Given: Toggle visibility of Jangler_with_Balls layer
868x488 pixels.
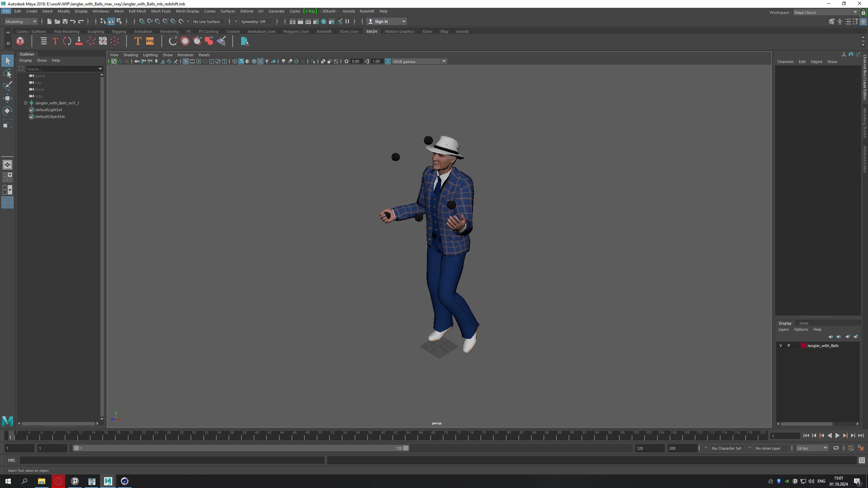Looking at the screenshot, I should click(x=781, y=346).
